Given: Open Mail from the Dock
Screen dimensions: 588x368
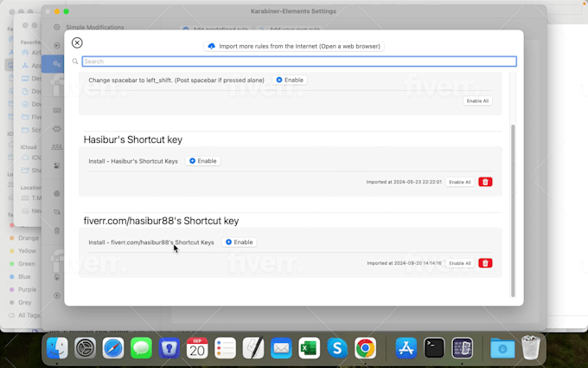Looking at the screenshot, I should coord(281,348).
